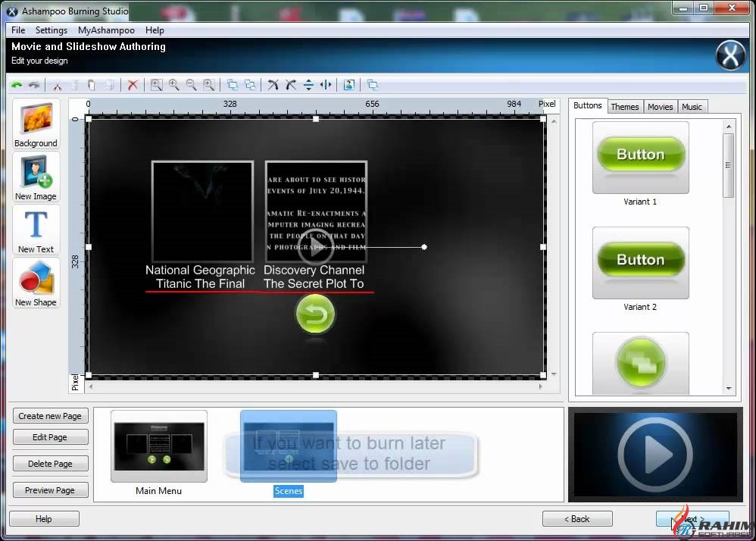Click green back arrow button on canvas
This screenshot has height=541, width=756.
click(x=315, y=314)
